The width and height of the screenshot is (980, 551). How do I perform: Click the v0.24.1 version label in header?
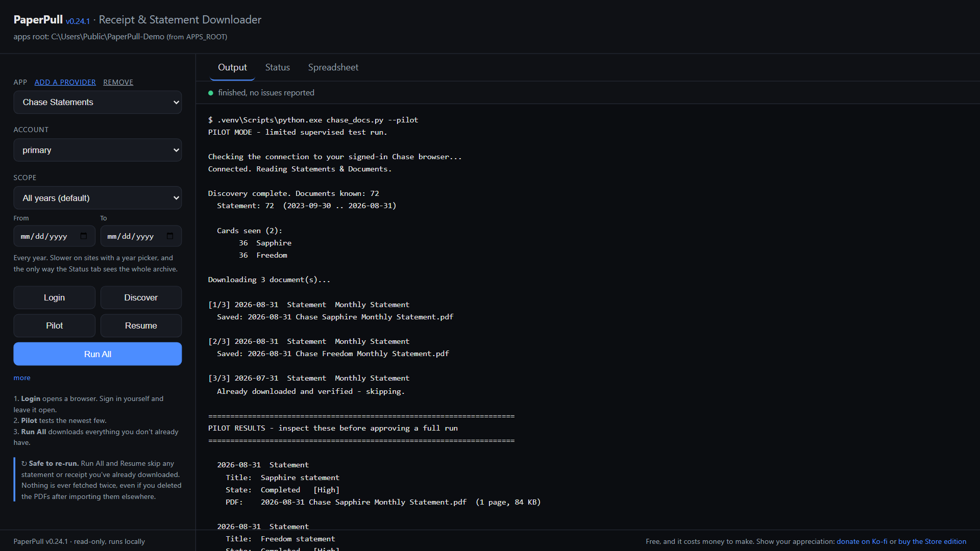[x=78, y=21]
